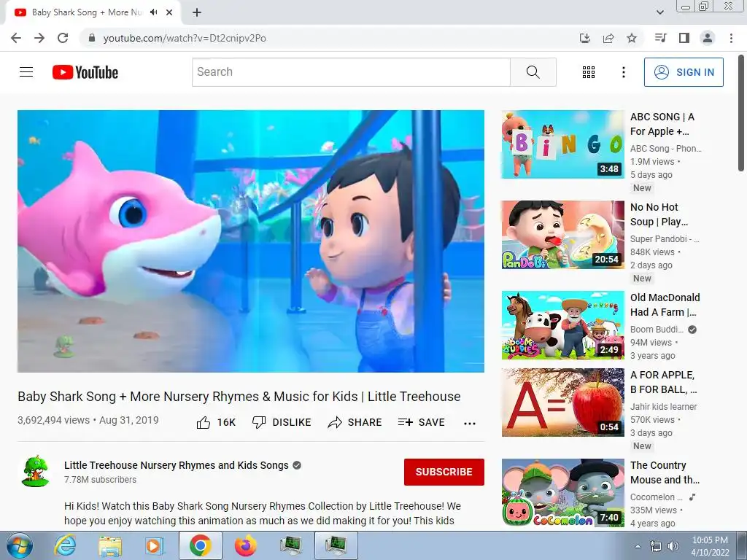This screenshot has height=560, width=747.
Task: Mute the tab using speaker icon
Action: 153,12
